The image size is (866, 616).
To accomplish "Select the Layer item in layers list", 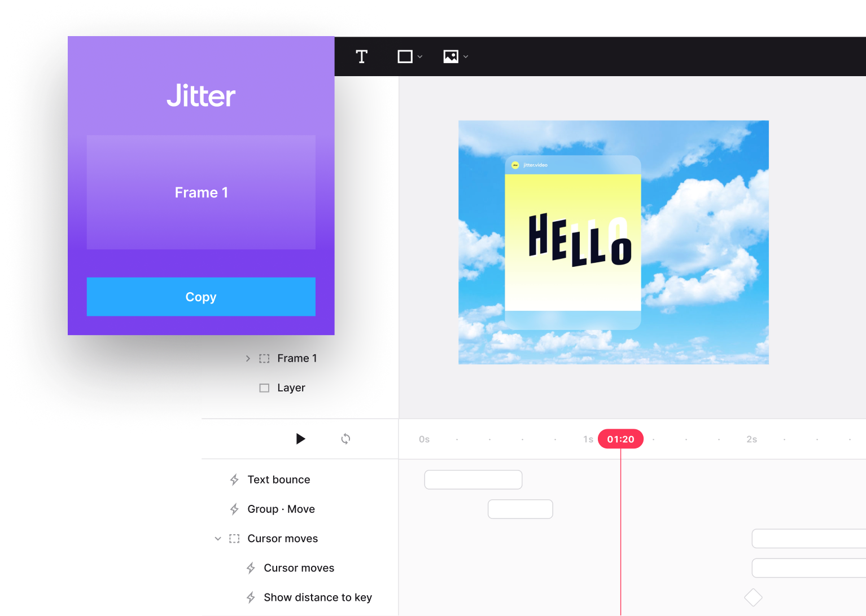I will [x=291, y=388].
